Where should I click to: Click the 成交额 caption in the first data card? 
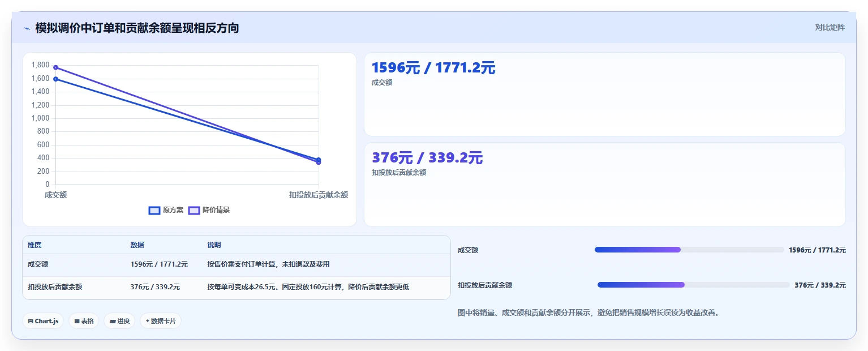382,83
